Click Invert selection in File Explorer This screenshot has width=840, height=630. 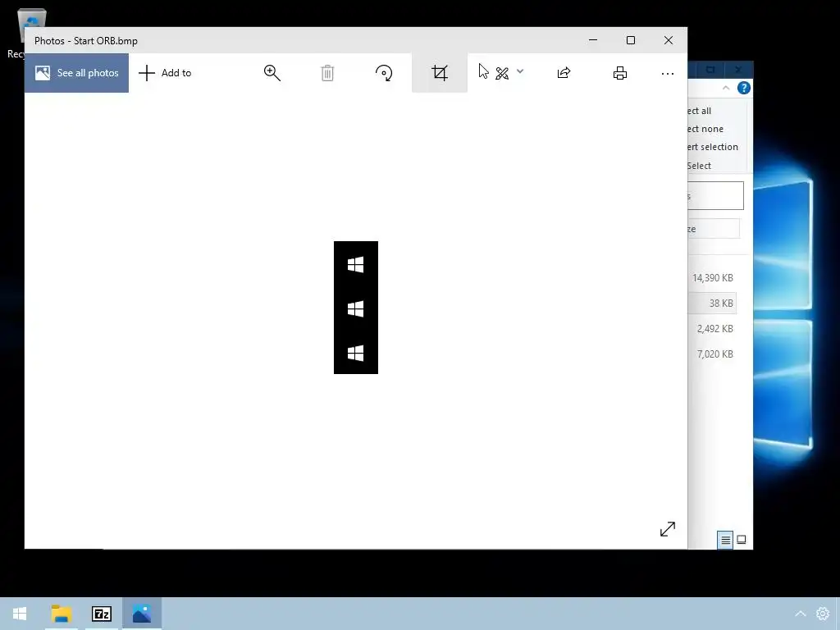[713, 147]
